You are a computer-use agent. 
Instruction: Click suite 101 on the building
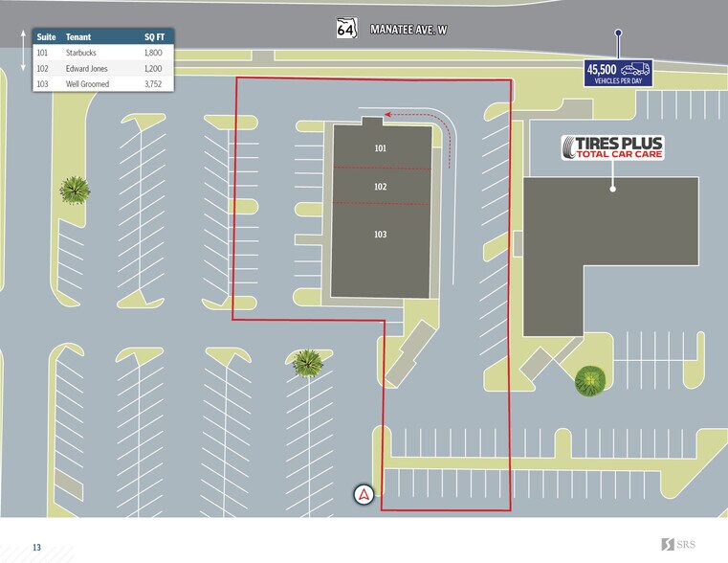click(380, 148)
